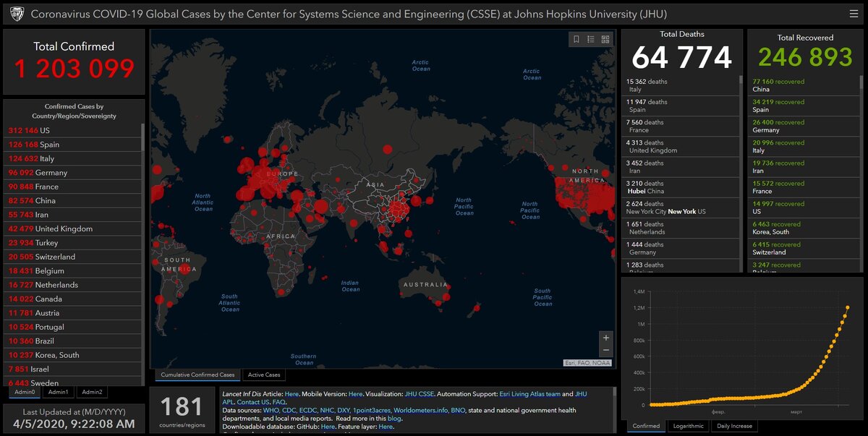Open the JHU CSSE visualization link

420,394
